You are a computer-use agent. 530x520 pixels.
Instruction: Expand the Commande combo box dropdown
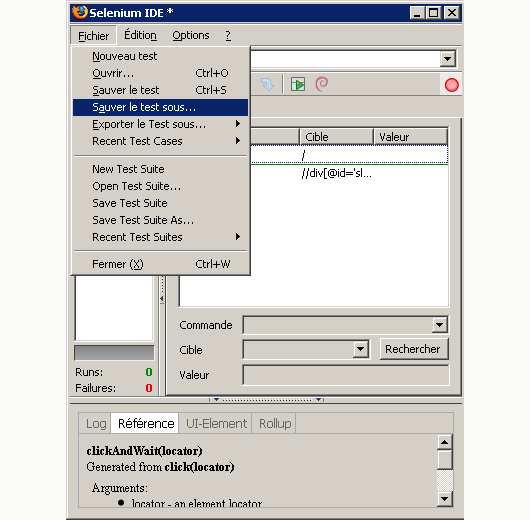[439, 325]
